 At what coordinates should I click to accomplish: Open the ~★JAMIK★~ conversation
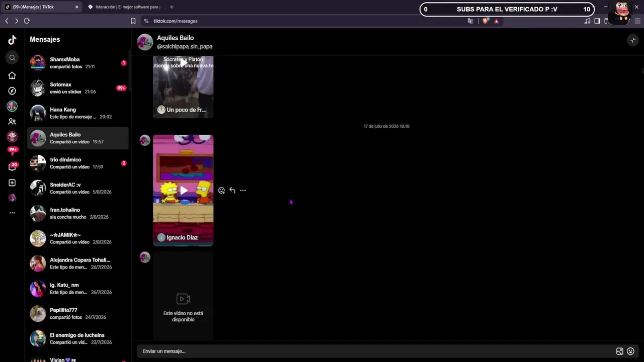pyautogui.click(x=78, y=238)
